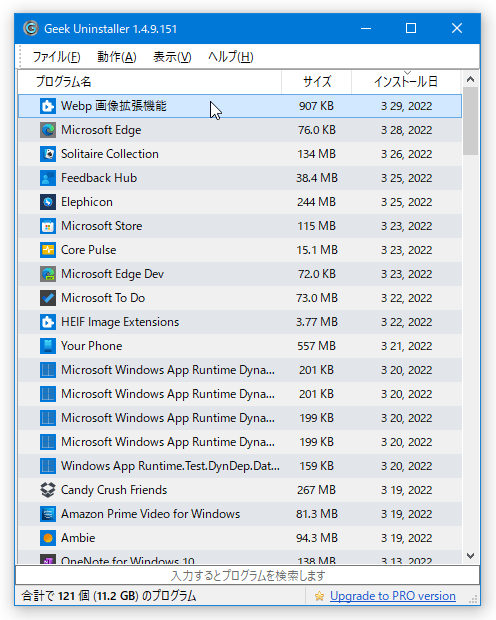Click '159 KB' size of Windows App Runtime.Test

(316, 466)
